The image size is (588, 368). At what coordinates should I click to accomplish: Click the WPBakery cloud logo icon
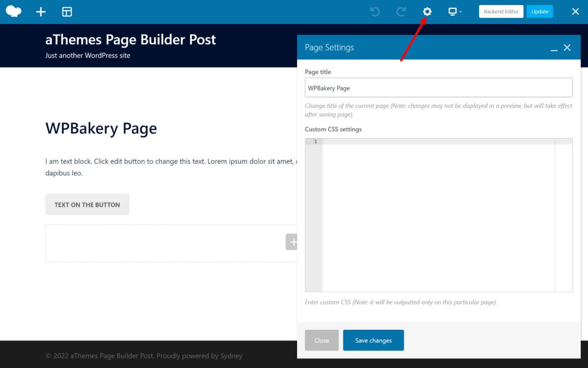pyautogui.click(x=13, y=11)
